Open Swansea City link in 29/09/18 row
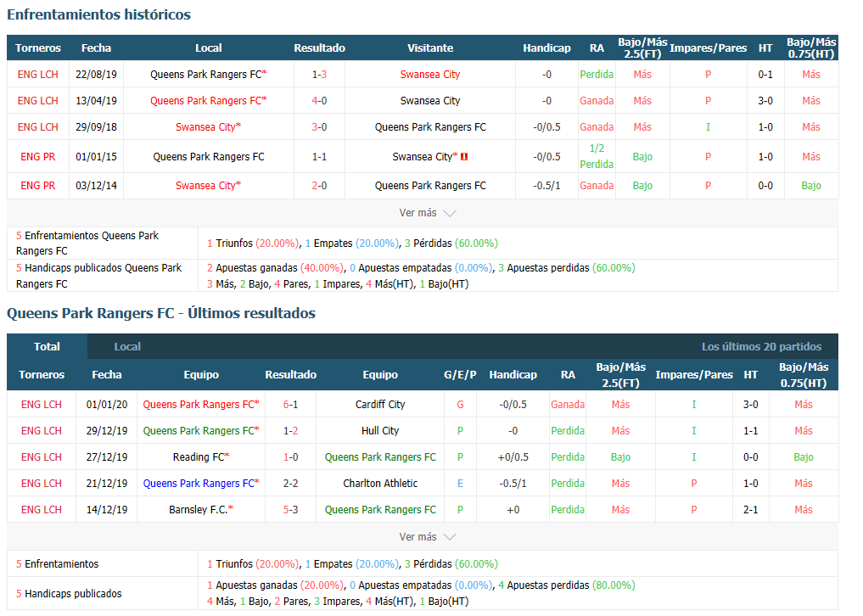Screen dimensions: 863x616 pyautogui.click(x=208, y=127)
